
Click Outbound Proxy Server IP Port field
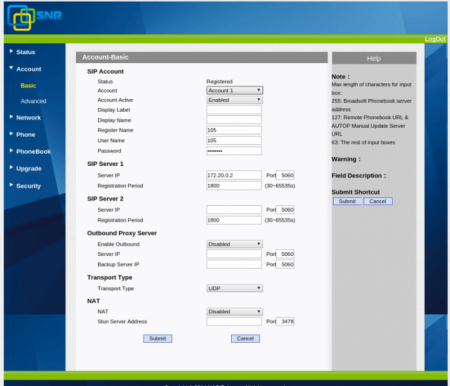tap(285, 254)
